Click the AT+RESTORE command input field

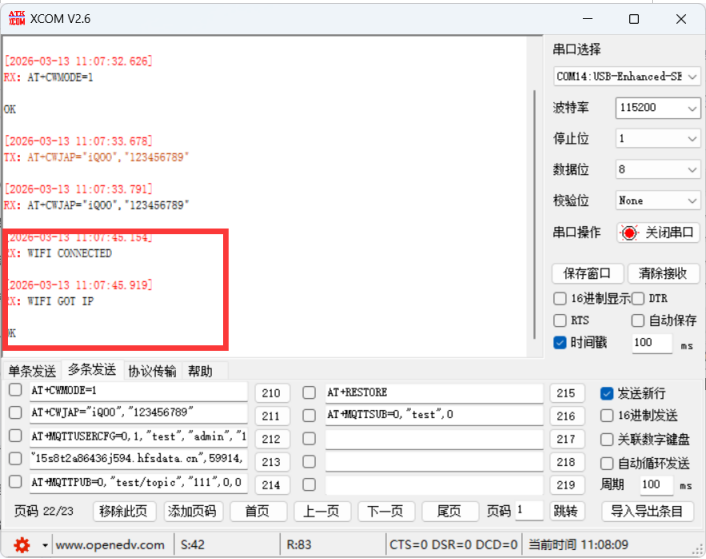434,393
